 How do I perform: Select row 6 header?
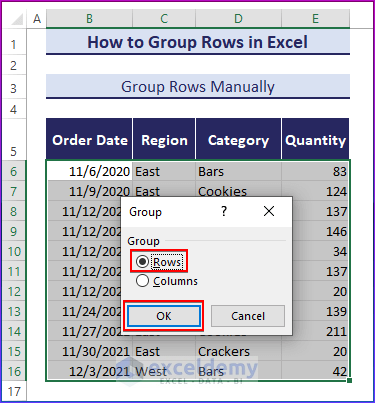coord(14,171)
